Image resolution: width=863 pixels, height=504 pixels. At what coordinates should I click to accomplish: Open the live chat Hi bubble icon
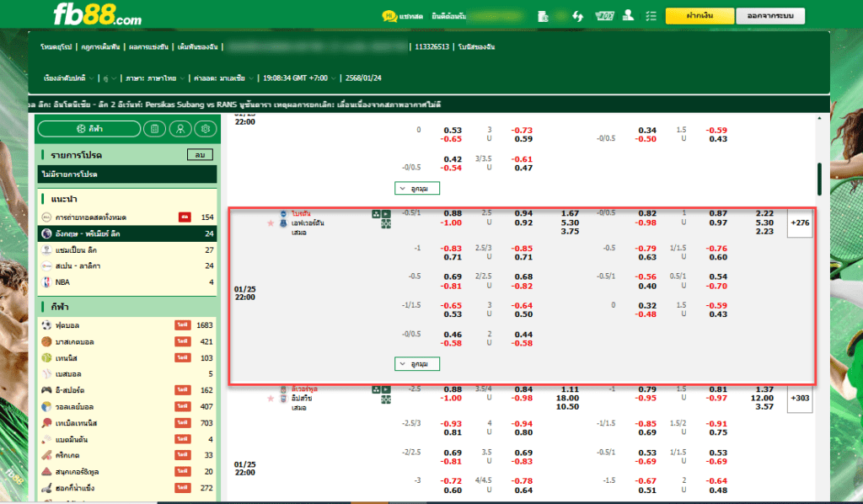point(389,16)
